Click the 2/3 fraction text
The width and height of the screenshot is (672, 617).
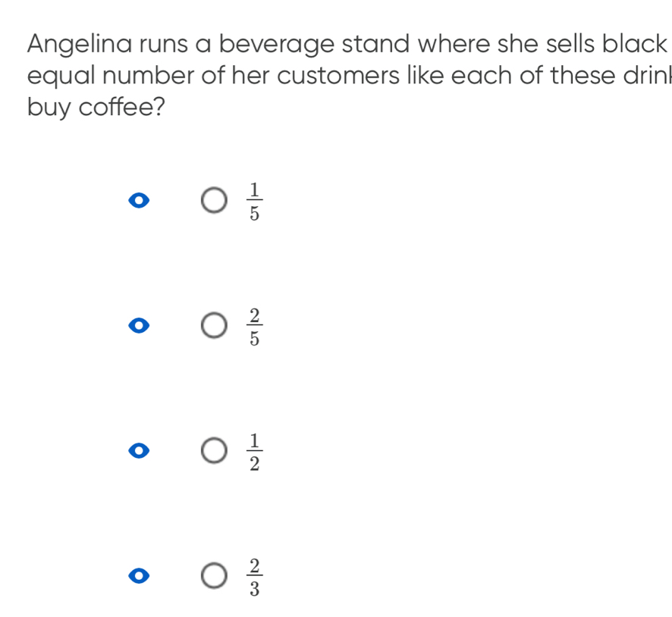click(x=254, y=576)
